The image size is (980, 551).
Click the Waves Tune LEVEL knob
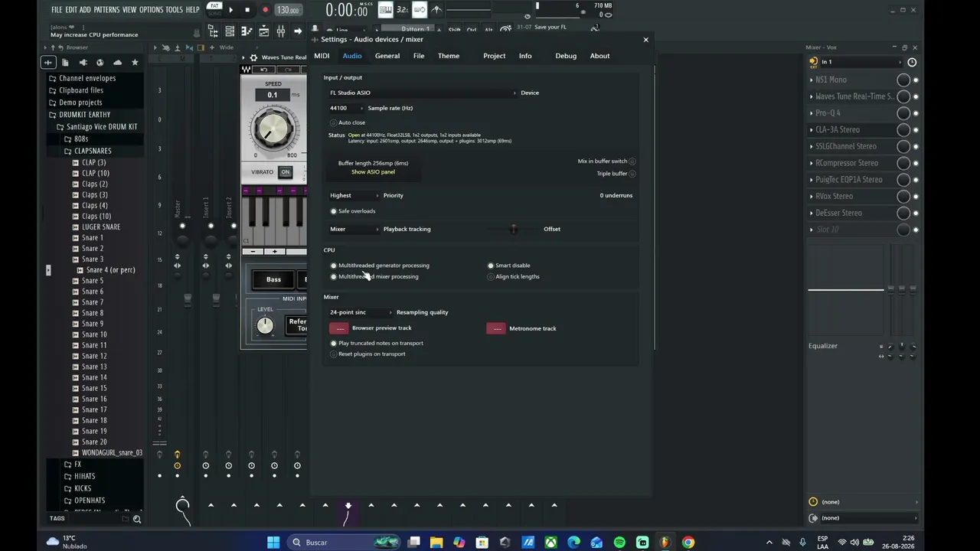click(x=265, y=325)
